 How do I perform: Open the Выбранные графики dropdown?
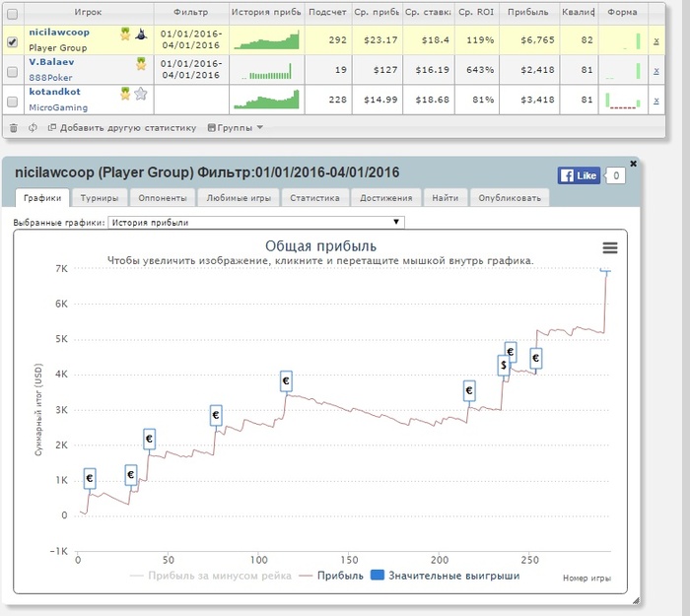click(255, 223)
